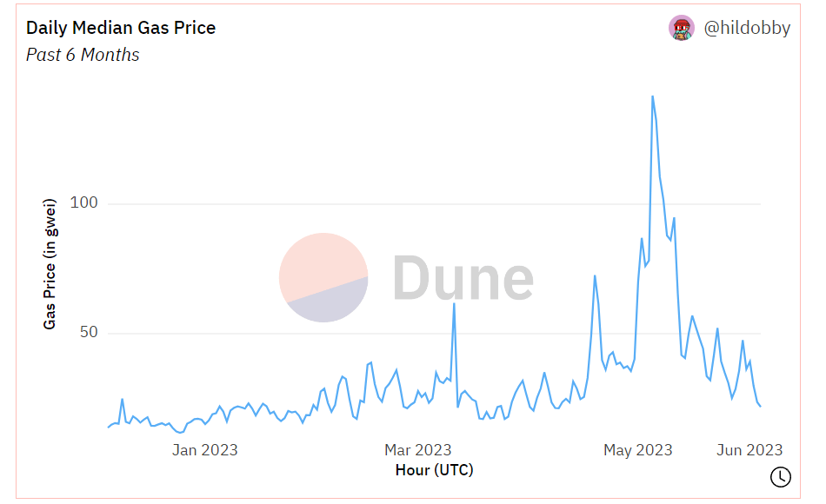Viewport: 826px width, 504px height.
Task: Click the Jun 2023 axis tick label
Action: tap(749, 449)
